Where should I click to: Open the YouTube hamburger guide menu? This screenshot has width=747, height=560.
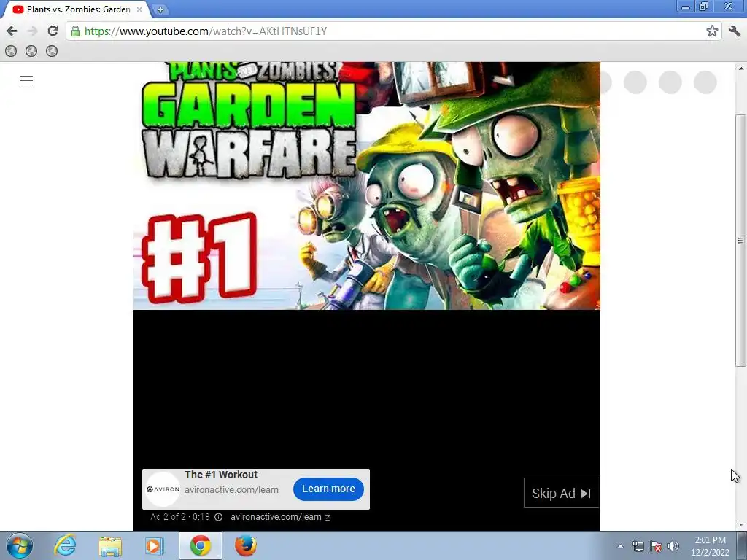click(x=26, y=80)
